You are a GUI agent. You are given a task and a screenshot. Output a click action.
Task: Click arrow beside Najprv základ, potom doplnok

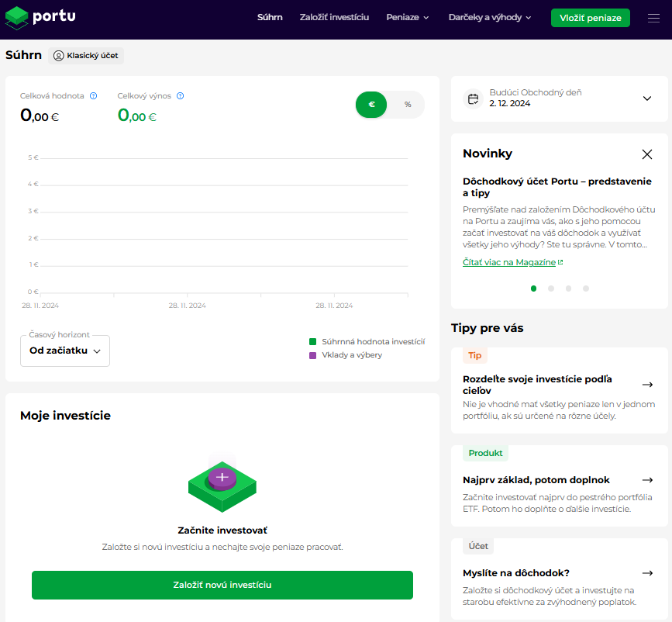pos(647,480)
